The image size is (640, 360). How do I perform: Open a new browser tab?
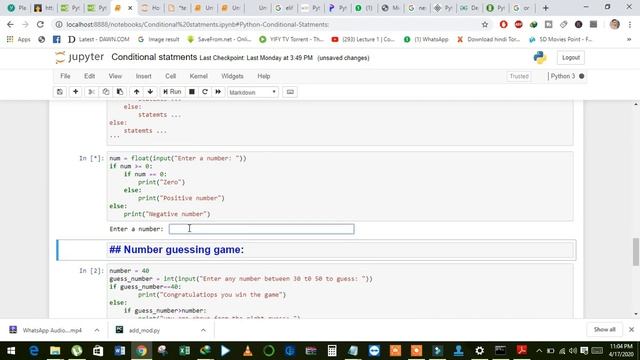(x=545, y=8)
